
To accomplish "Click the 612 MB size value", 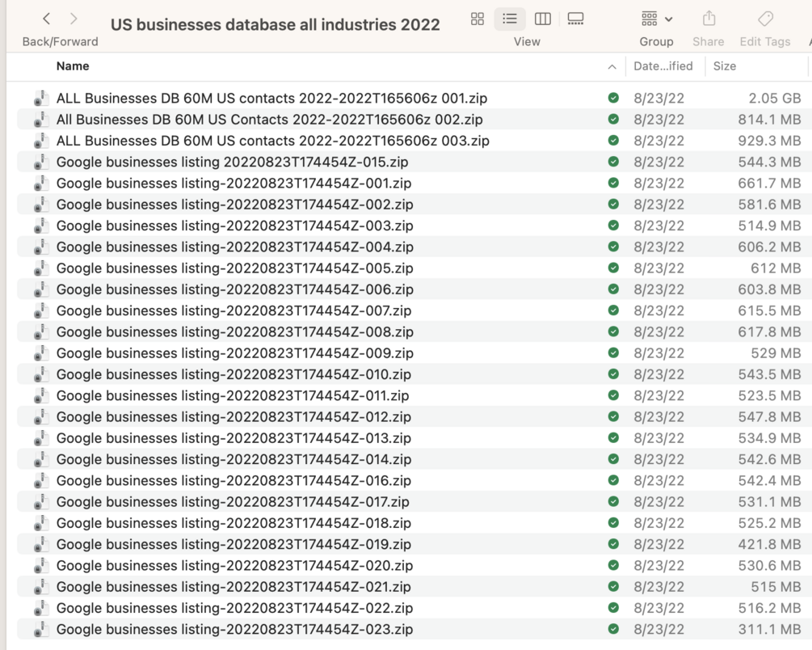I will click(776, 268).
